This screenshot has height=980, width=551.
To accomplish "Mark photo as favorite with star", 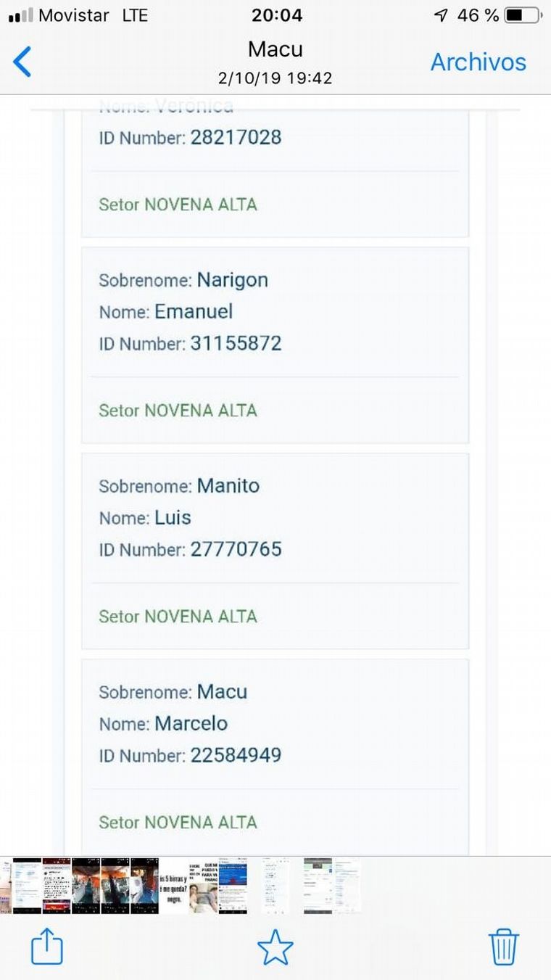I will click(x=275, y=947).
